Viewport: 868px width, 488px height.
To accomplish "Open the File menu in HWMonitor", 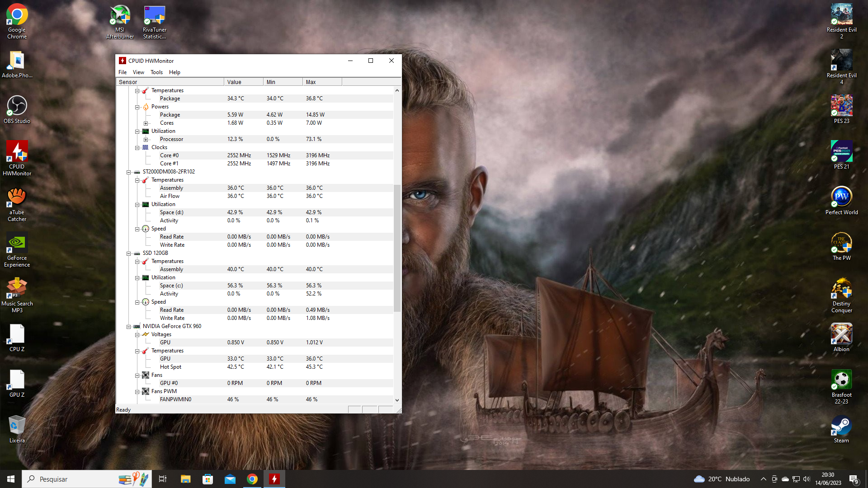I will 123,72.
